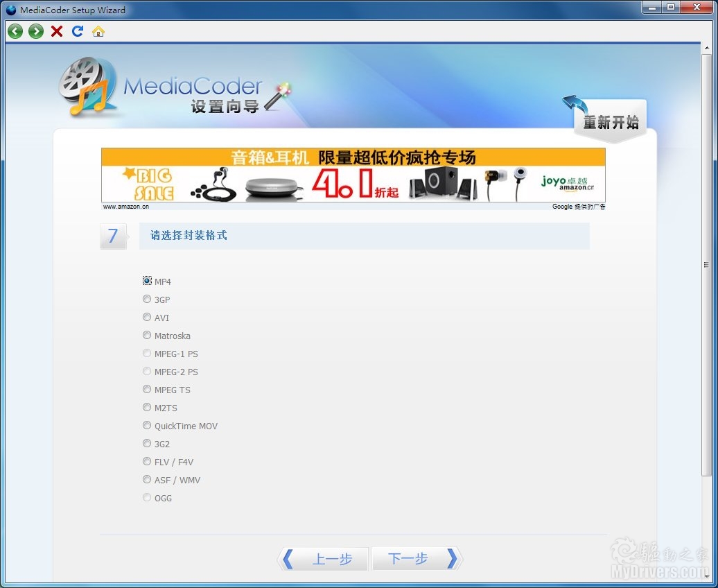Choose AVI as container format

click(147, 317)
